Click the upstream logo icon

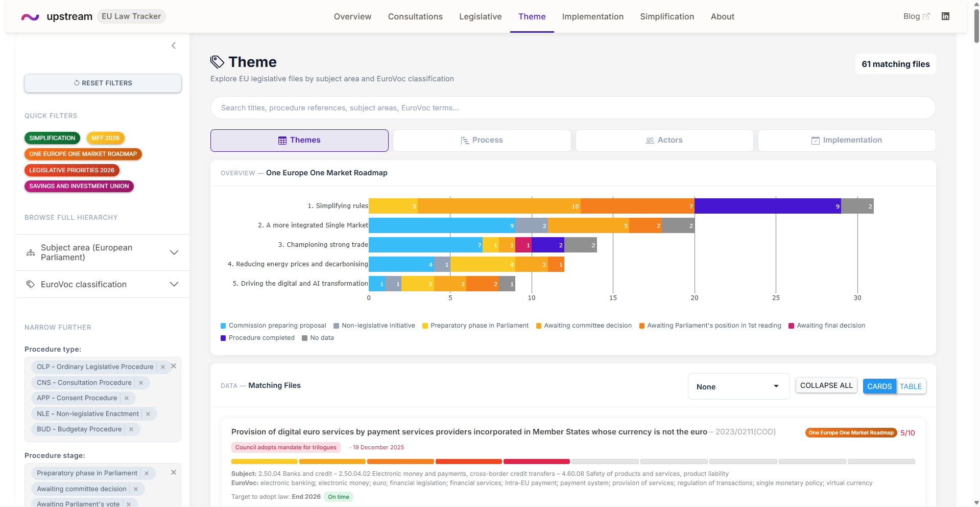click(30, 17)
